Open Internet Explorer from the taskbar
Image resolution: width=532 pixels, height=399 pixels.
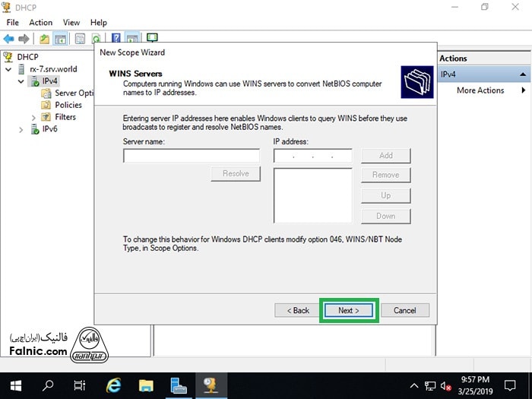(x=113, y=385)
